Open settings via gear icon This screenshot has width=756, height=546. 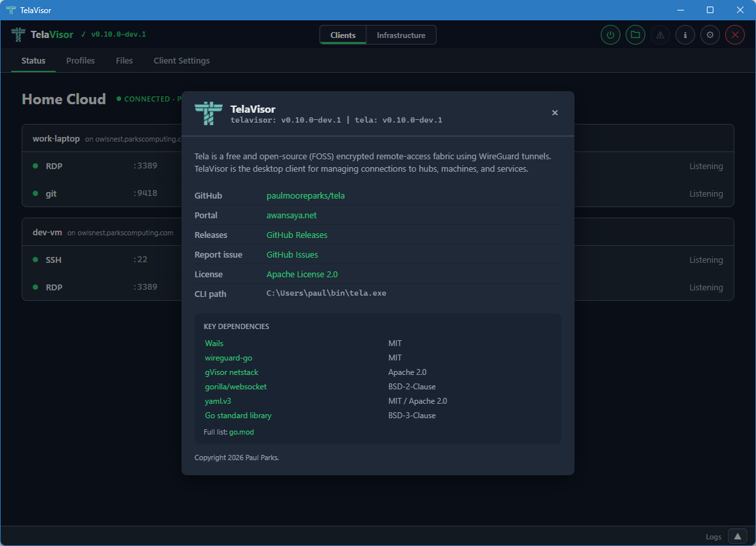click(709, 35)
